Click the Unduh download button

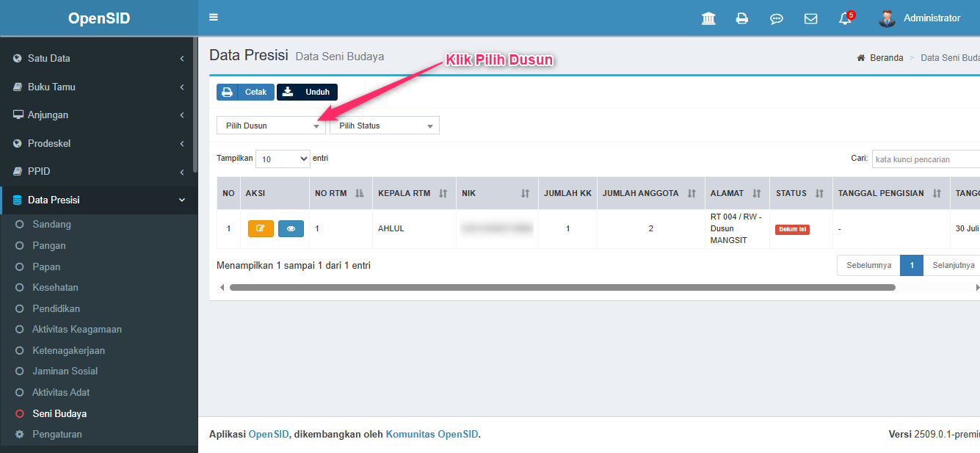pos(307,92)
